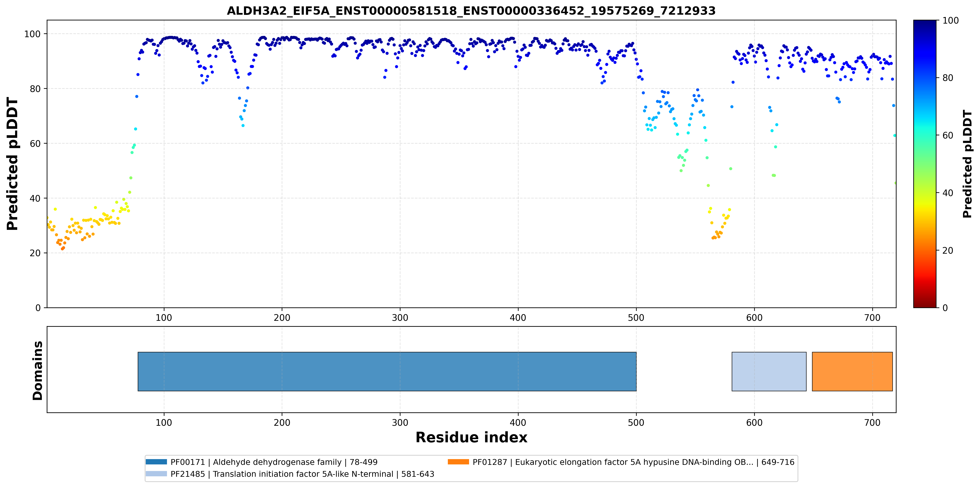
Task: Click the 0 tick on the colorbar
Action: (x=945, y=308)
